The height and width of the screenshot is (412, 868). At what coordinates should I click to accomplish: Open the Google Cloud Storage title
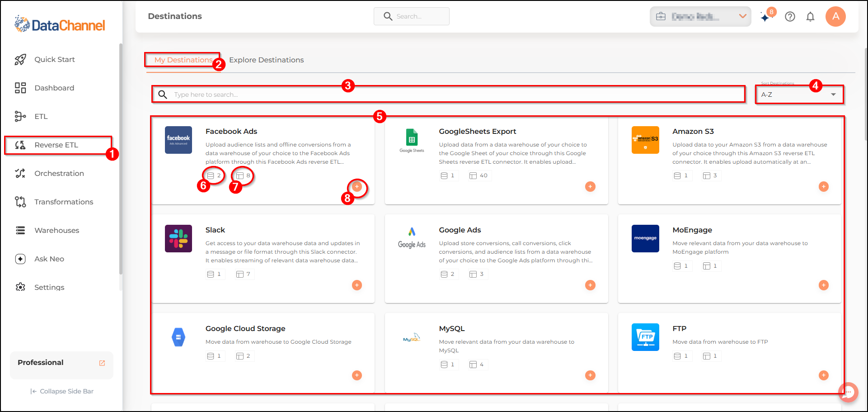(x=245, y=328)
